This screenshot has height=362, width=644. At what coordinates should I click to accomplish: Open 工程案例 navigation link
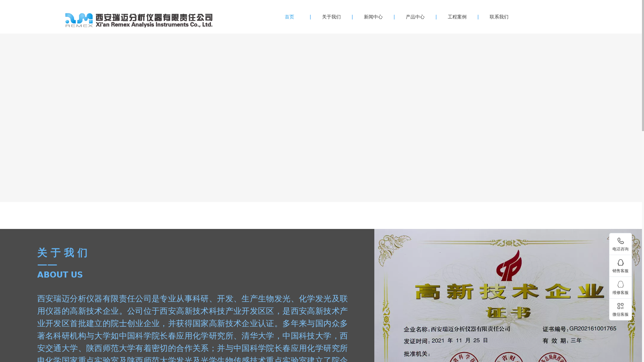click(x=457, y=17)
